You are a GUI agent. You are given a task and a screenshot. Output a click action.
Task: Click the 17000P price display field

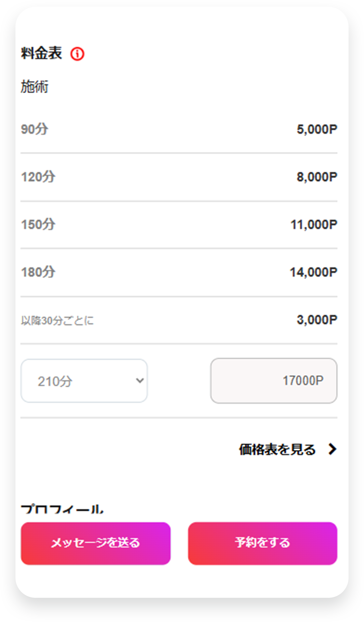coord(274,380)
